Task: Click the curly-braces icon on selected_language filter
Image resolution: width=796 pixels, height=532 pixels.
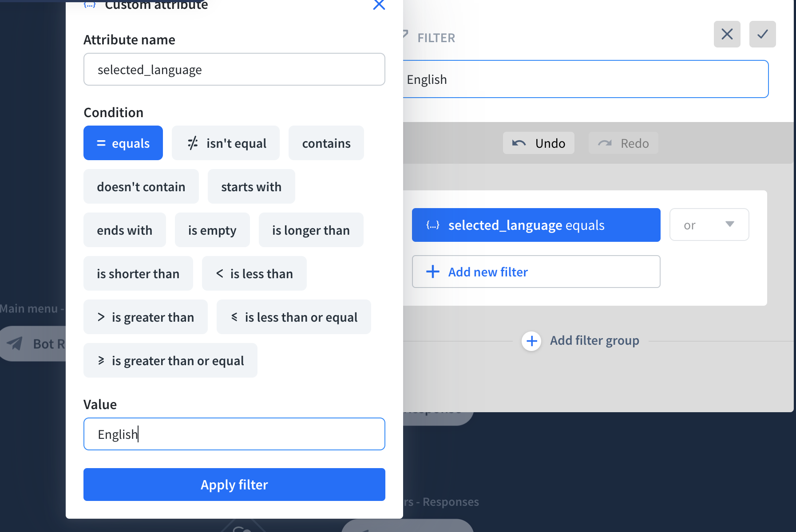Action: point(433,225)
